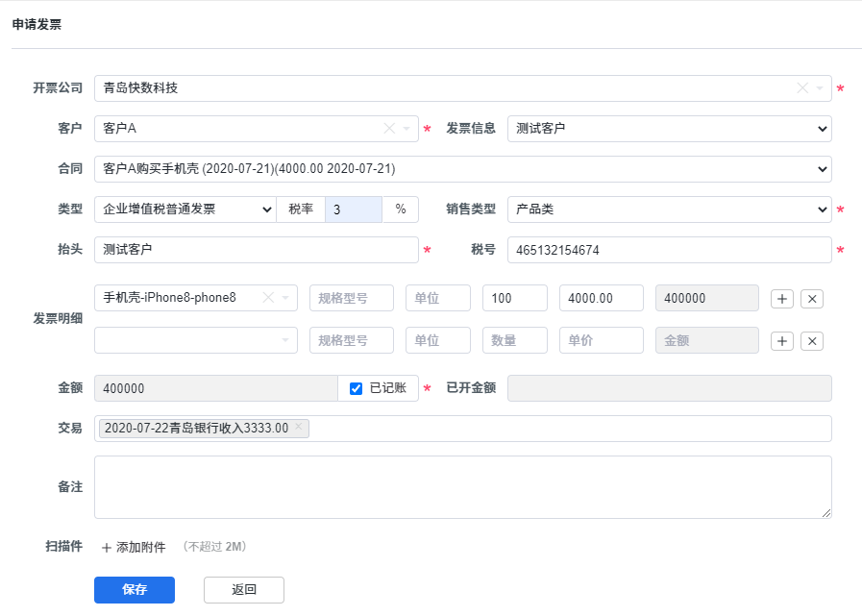Screen dimensions: 862x616
Task: Click the line amount field 400000
Action: (x=707, y=298)
